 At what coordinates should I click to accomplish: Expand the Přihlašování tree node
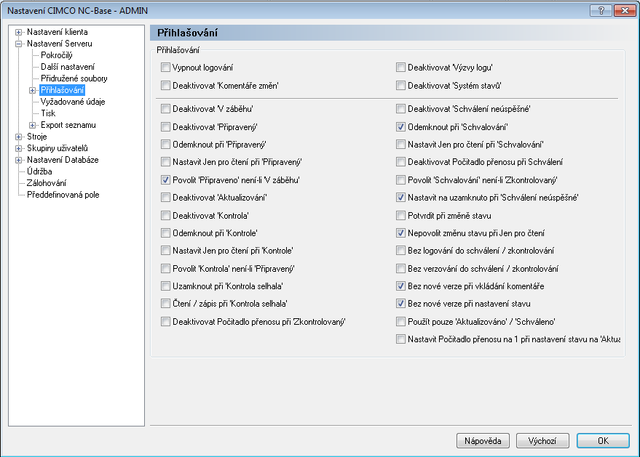pos(32,90)
